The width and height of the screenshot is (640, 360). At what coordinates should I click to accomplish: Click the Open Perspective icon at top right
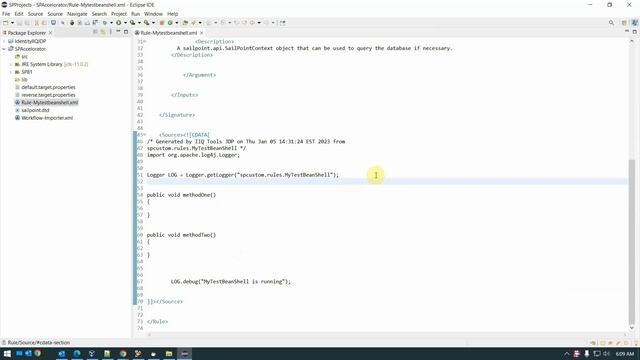pos(624,23)
